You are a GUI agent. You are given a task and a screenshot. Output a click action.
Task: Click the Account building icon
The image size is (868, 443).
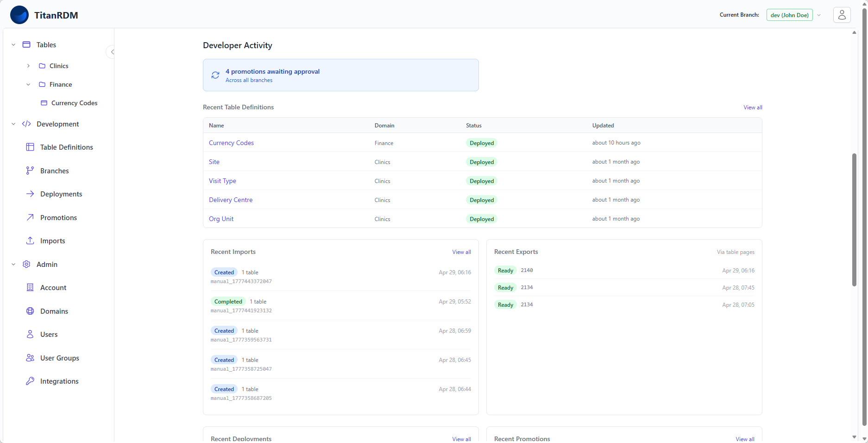pos(30,287)
